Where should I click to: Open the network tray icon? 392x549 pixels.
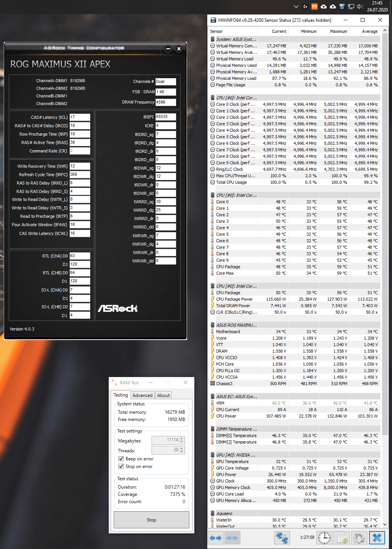coord(351,6)
